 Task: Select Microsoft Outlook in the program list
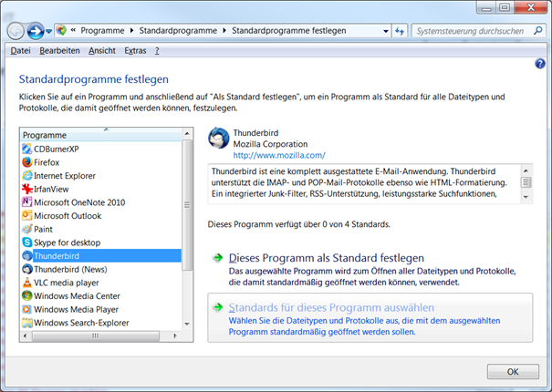pyautogui.click(x=67, y=216)
